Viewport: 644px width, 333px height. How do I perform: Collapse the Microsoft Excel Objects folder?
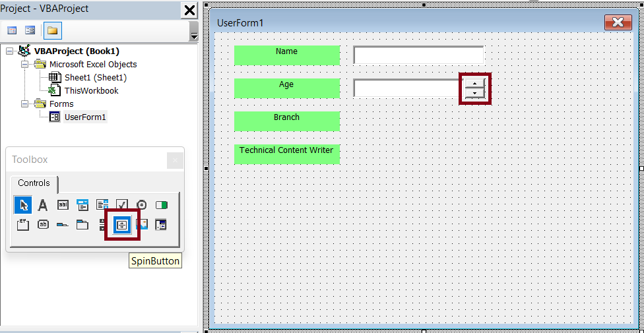coord(25,65)
